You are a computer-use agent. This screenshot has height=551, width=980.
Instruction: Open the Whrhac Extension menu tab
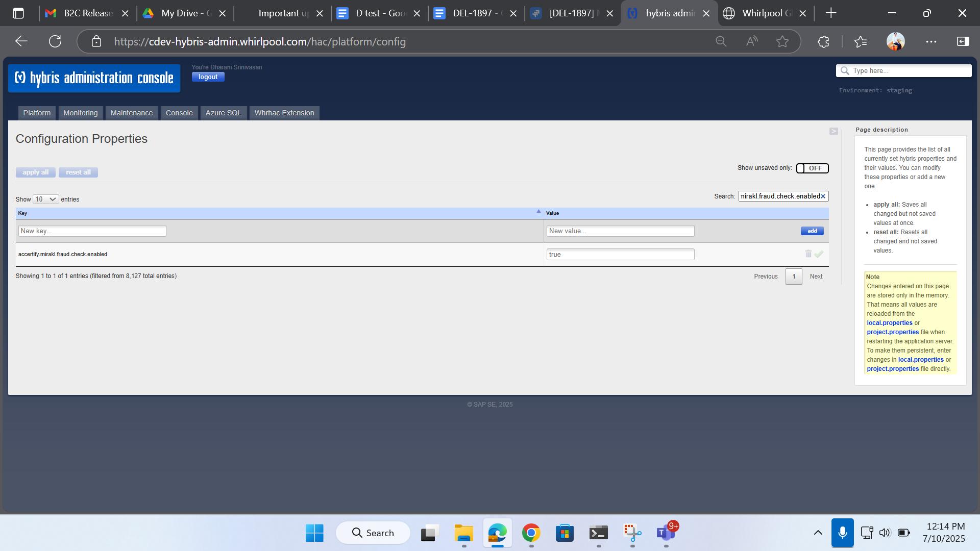click(x=284, y=113)
